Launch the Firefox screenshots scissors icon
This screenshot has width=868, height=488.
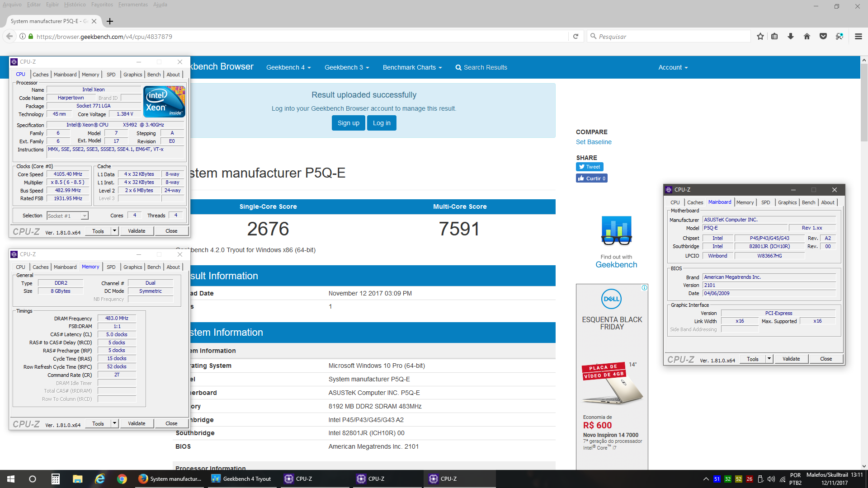click(x=840, y=36)
